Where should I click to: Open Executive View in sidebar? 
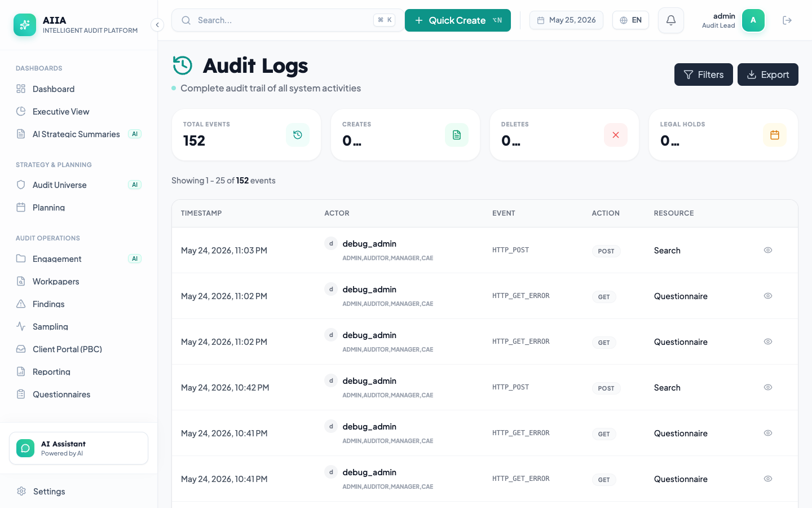78,111
